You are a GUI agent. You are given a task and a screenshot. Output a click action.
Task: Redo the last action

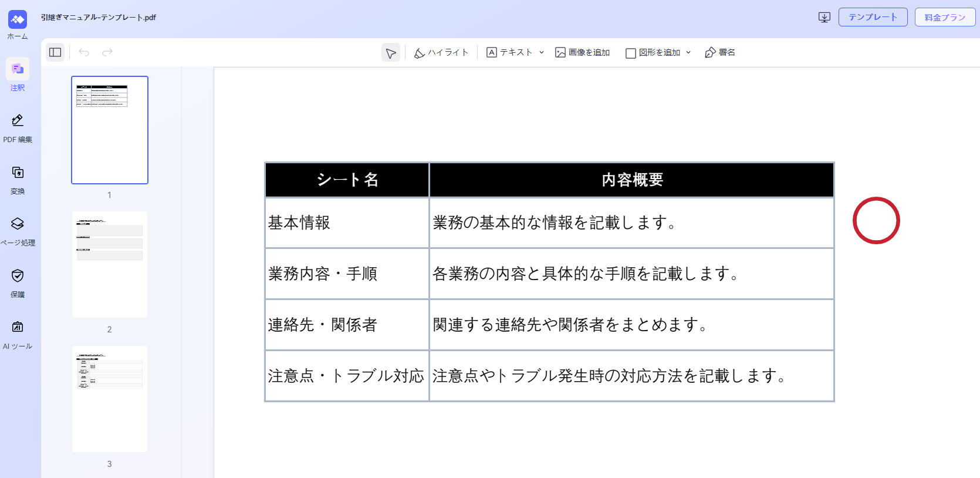click(107, 52)
